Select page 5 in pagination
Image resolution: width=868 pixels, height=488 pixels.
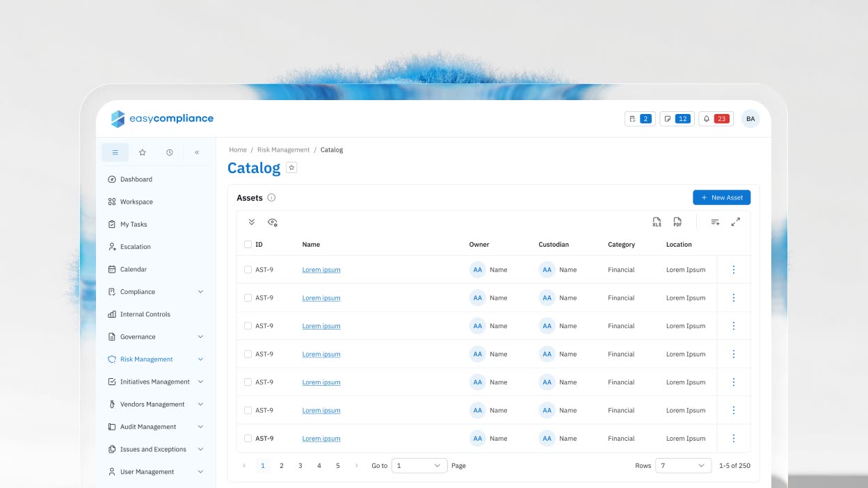[x=338, y=466]
